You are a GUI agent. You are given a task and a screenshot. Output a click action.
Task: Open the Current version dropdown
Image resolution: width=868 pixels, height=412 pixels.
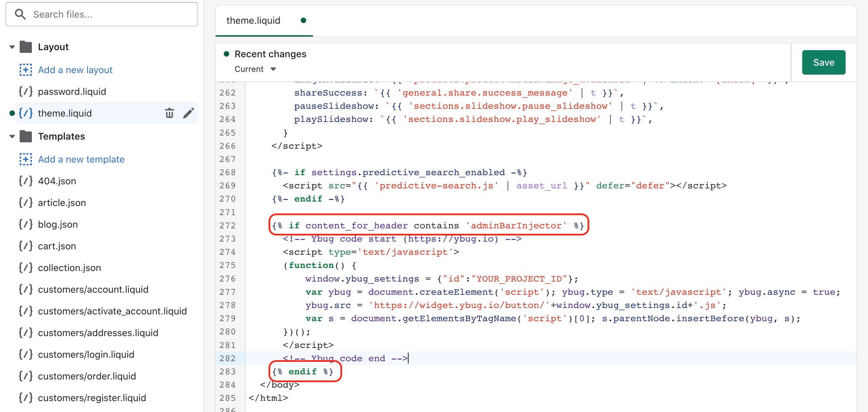tap(256, 69)
